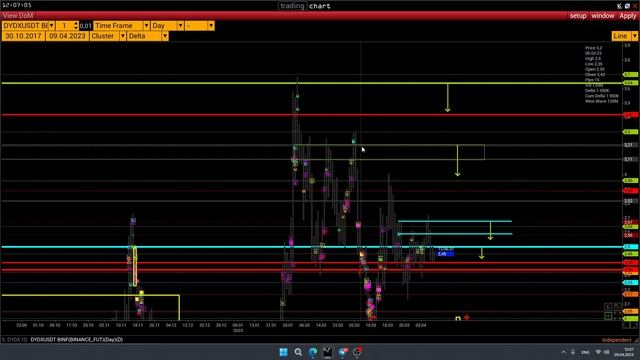The image size is (640, 360).
Task: Open the View DoM menu
Action: tap(18, 16)
